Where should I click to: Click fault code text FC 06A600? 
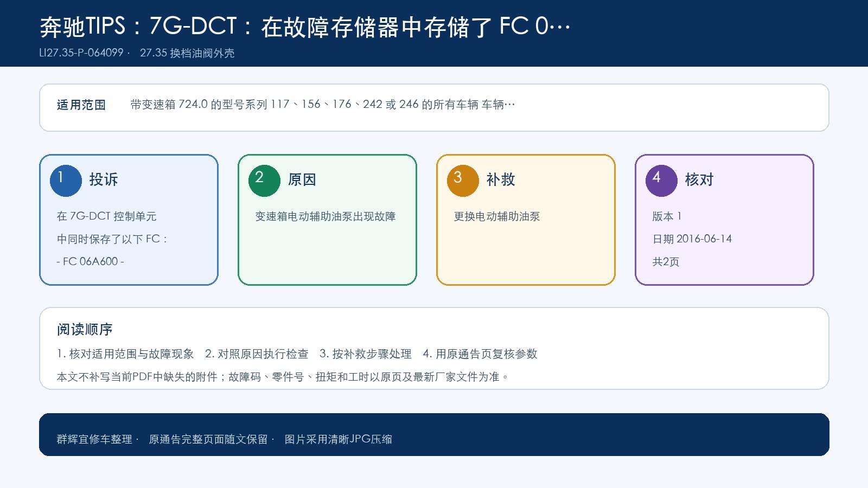pyautogui.click(x=91, y=261)
